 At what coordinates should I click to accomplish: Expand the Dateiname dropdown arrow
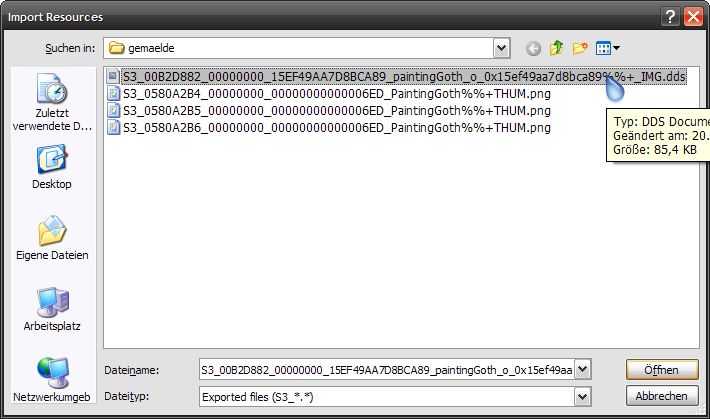coord(583,370)
